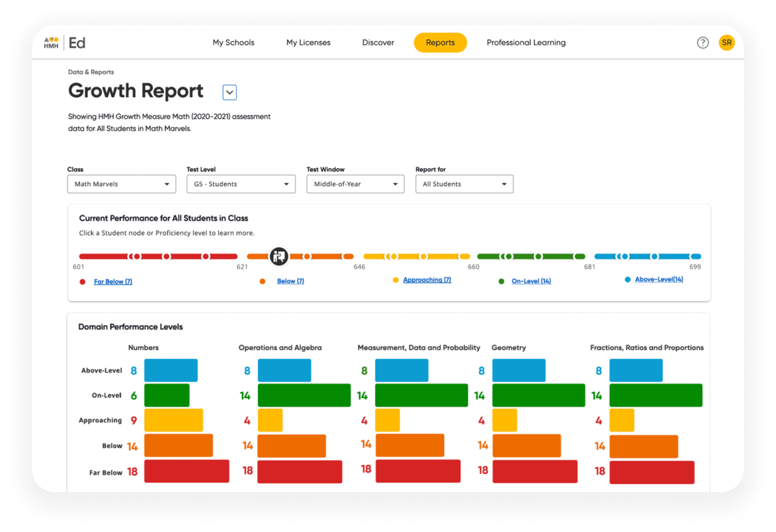776x532 pixels.
Task: Click the SR profile avatar
Action: click(727, 42)
